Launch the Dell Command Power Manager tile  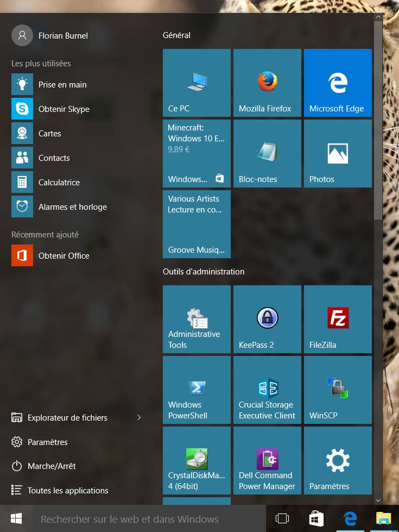coord(267,460)
